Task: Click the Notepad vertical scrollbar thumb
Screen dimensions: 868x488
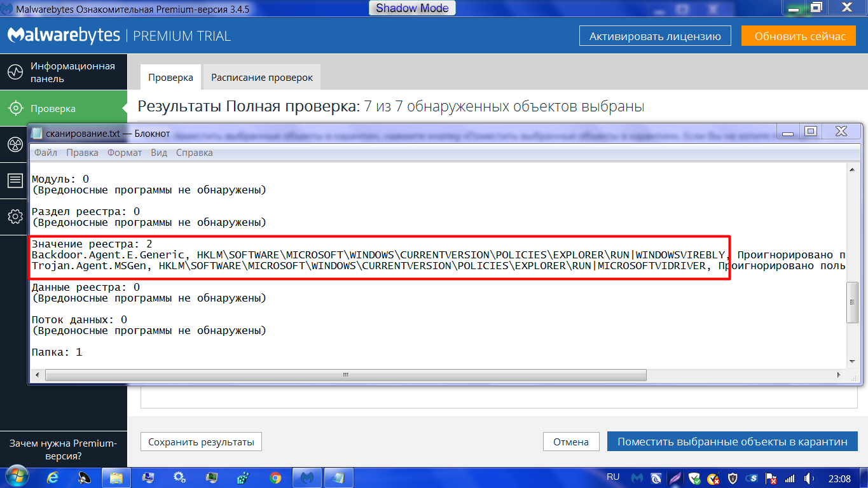Action: (x=852, y=303)
